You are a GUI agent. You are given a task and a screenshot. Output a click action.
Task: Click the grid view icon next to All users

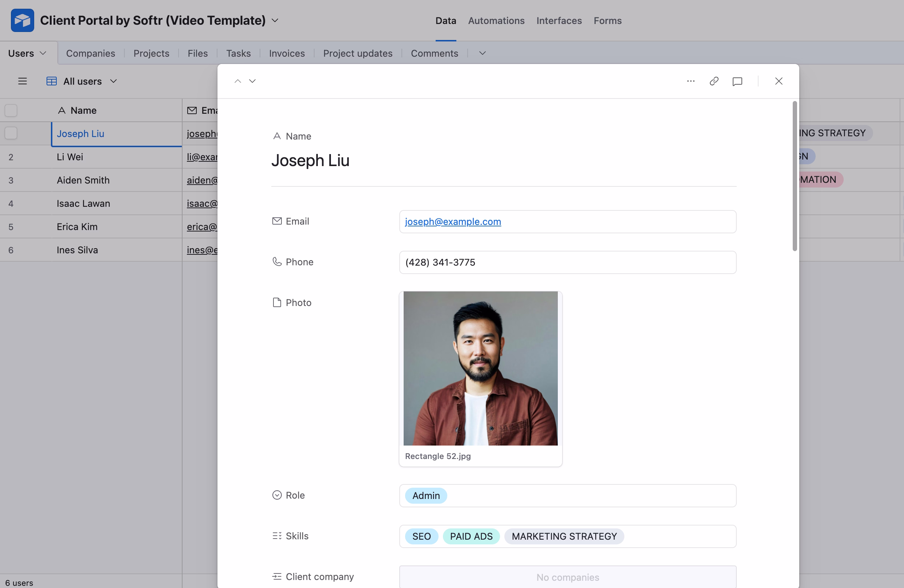[x=51, y=81]
